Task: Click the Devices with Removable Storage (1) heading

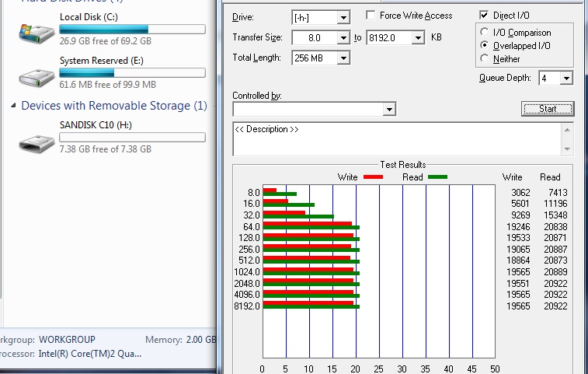Action: click(114, 106)
